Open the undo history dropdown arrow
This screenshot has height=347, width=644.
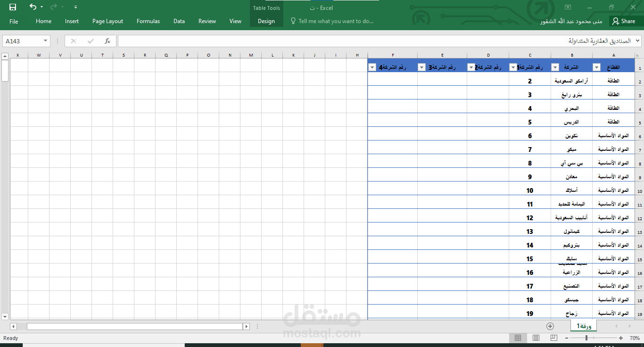[x=41, y=7]
